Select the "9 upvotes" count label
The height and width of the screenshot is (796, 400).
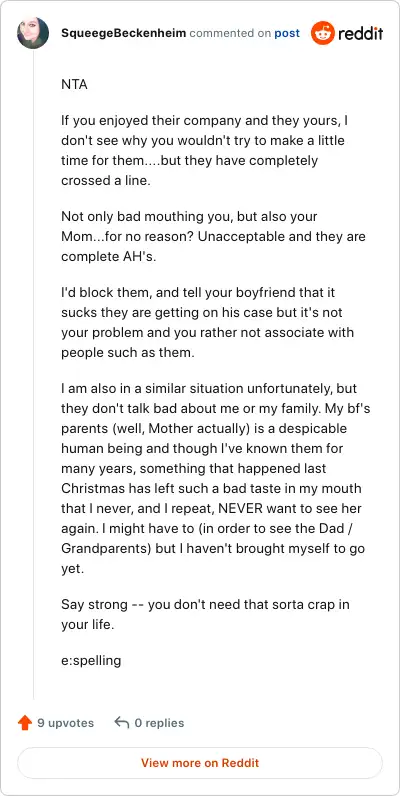tap(65, 723)
